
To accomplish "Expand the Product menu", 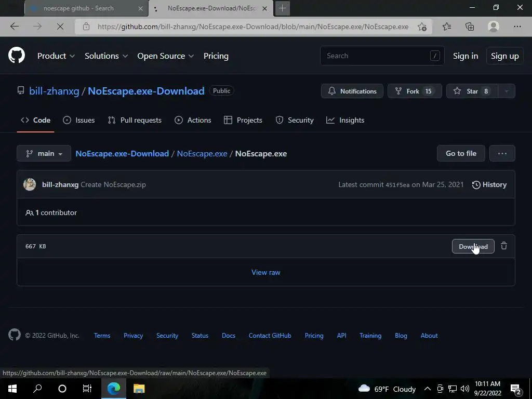I will 56,56.
